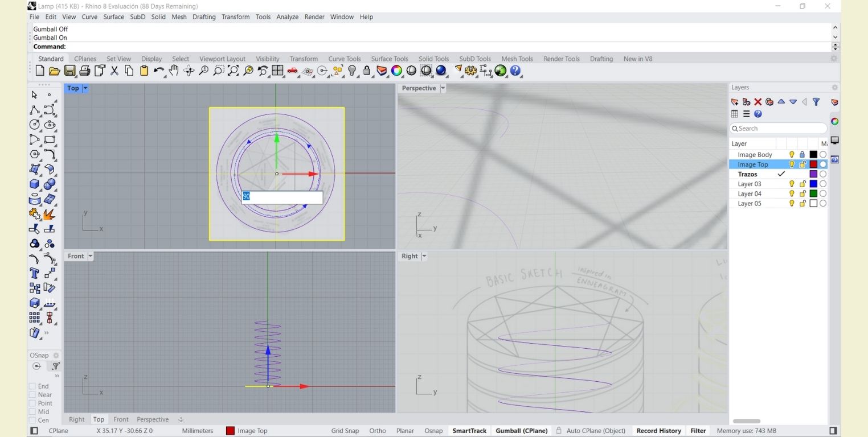
Task: Toggle visibility bulb of Layer 03
Action: (x=792, y=184)
